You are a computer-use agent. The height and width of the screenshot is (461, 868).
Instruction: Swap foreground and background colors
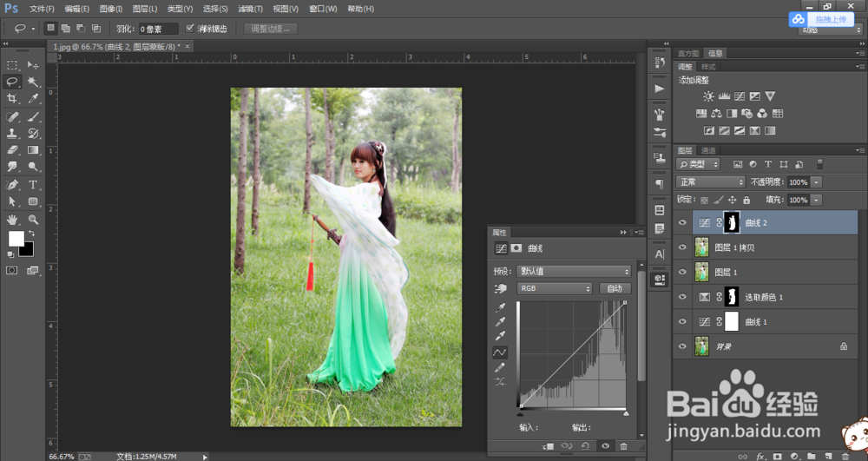click(x=32, y=234)
